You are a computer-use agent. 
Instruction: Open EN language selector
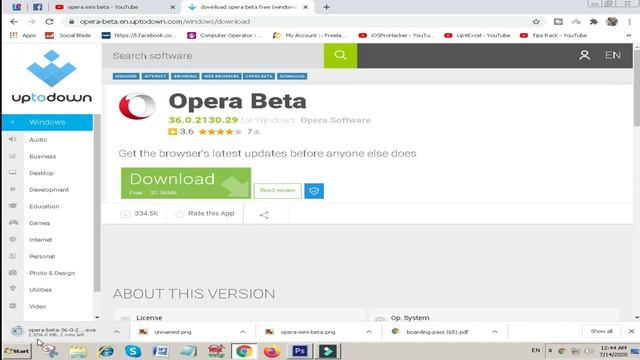[613, 55]
